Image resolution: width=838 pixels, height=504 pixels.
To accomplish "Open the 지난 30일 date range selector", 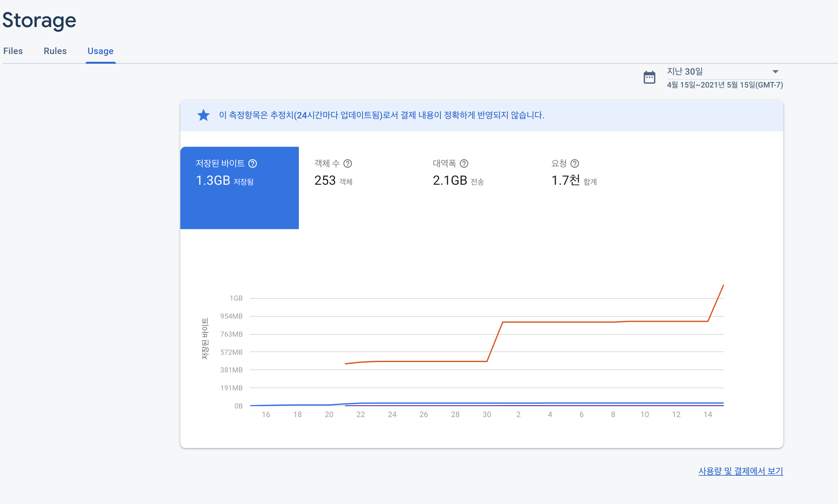I will [684, 72].
